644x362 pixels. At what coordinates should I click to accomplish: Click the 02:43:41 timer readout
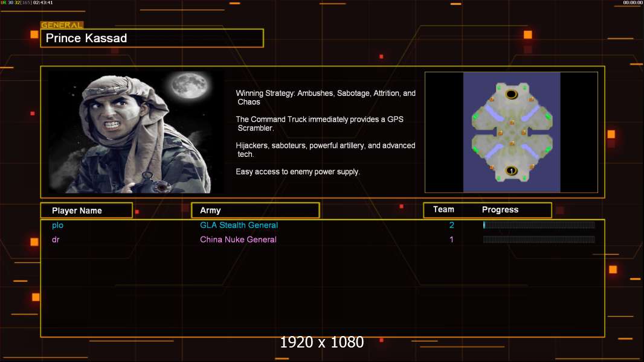(43, 2)
